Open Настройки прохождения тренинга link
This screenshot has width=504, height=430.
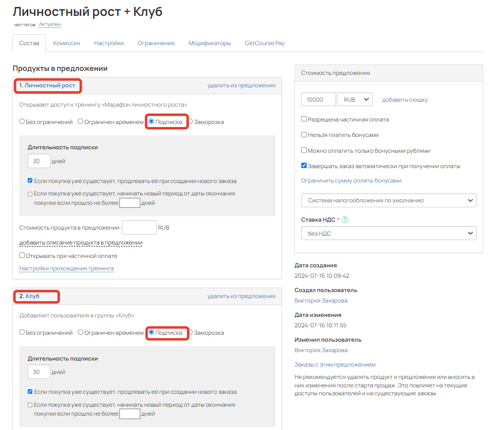[66, 268]
